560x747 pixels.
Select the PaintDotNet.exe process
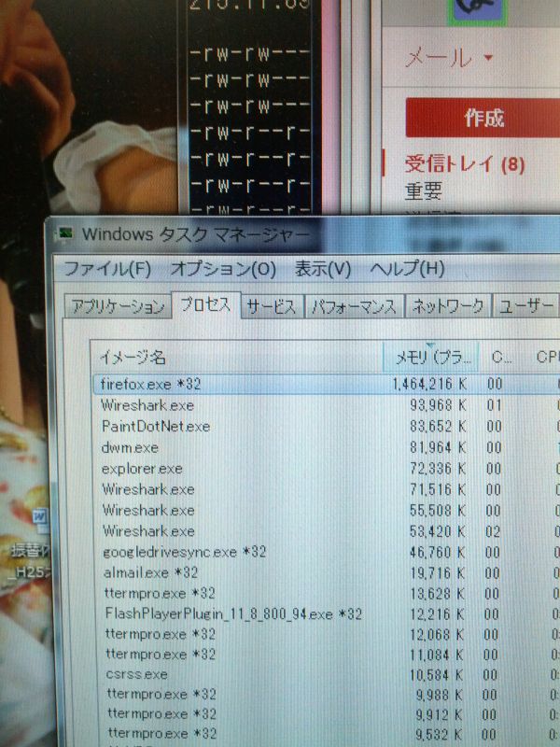point(326,427)
